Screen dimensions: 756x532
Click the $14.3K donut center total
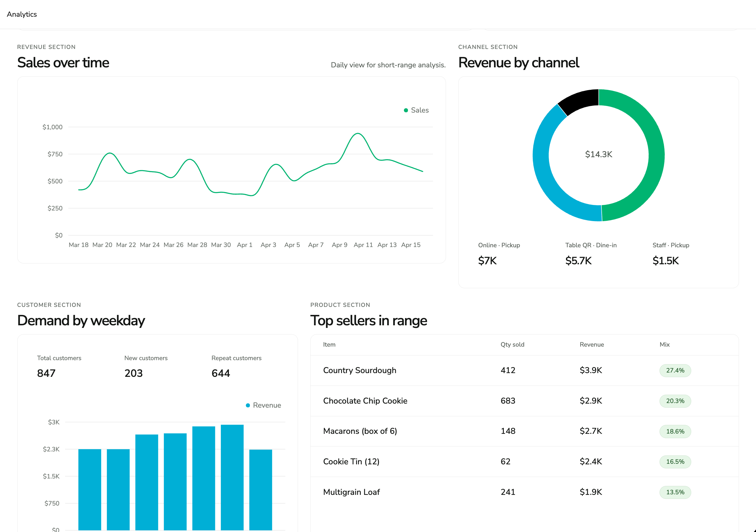tap(598, 154)
